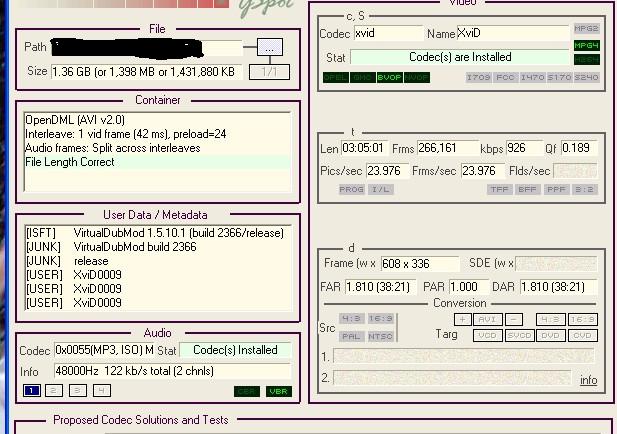
Task: Click the I/L interlaced indicator
Action: pyautogui.click(x=381, y=190)
